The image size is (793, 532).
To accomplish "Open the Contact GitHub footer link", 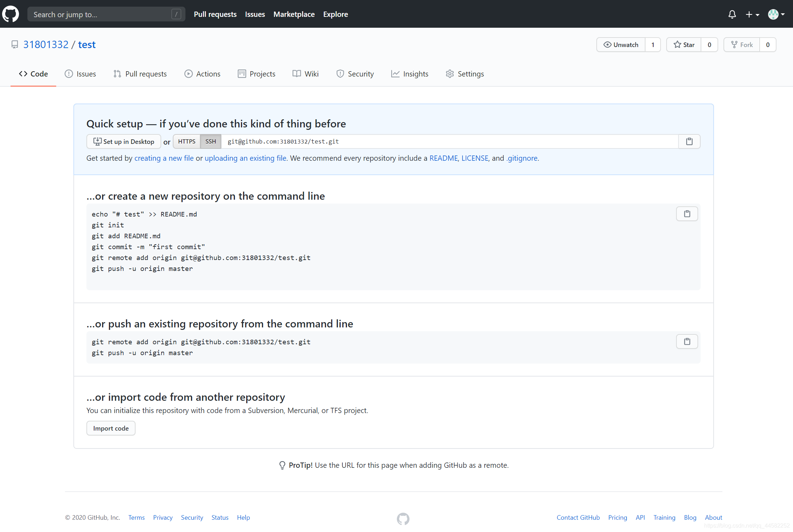I will tap(578, 518).
